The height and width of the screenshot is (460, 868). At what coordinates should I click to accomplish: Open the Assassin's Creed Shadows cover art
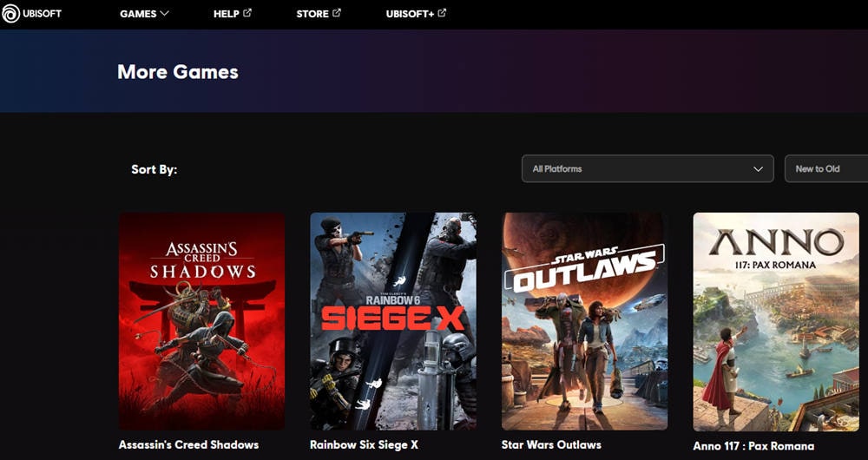tap(202, 321)
